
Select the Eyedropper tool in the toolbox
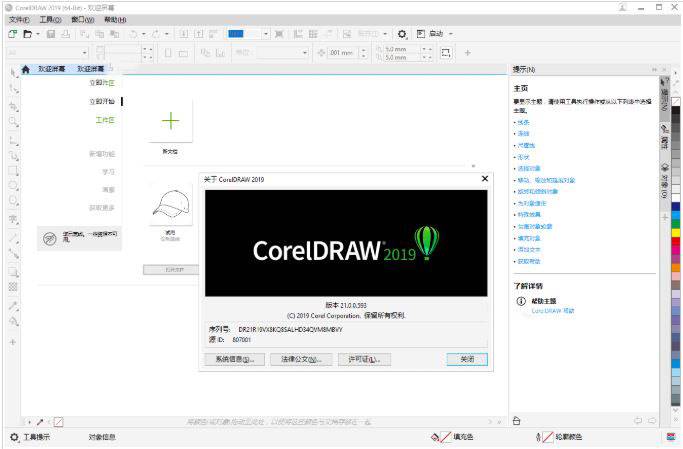(x=13, y=306)
